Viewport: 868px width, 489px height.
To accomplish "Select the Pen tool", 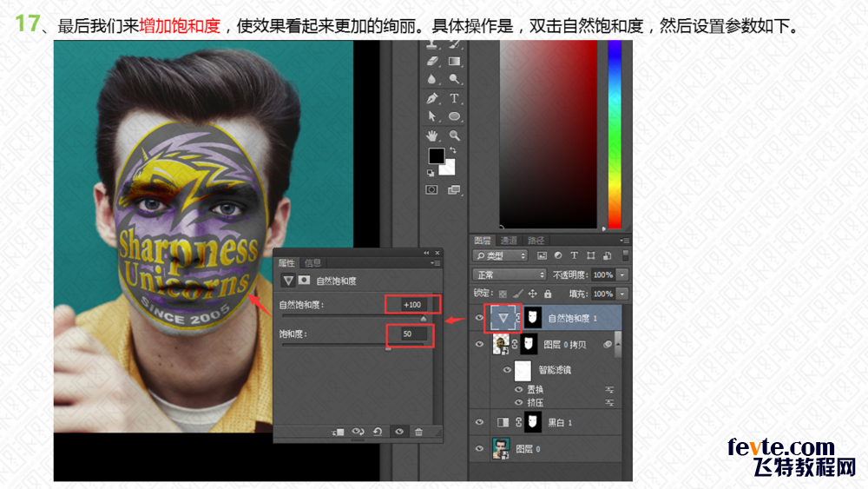I will [432, 98].
